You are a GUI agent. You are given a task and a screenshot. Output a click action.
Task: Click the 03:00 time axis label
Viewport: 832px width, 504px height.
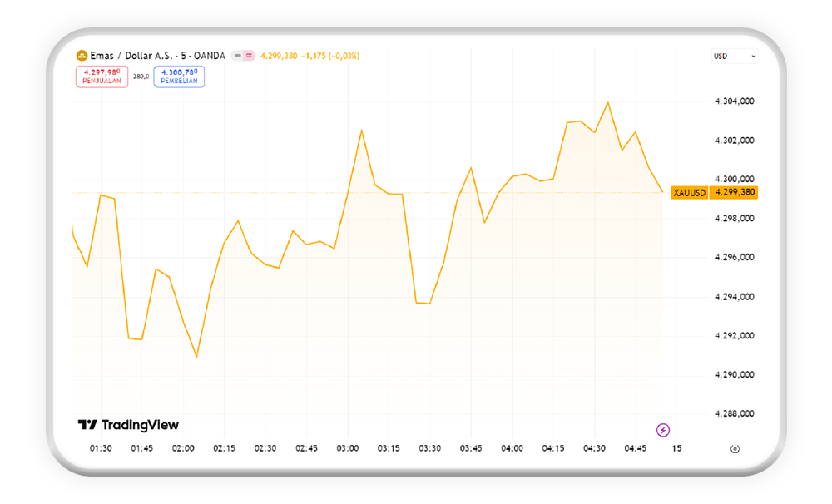(x=348, y=448)
